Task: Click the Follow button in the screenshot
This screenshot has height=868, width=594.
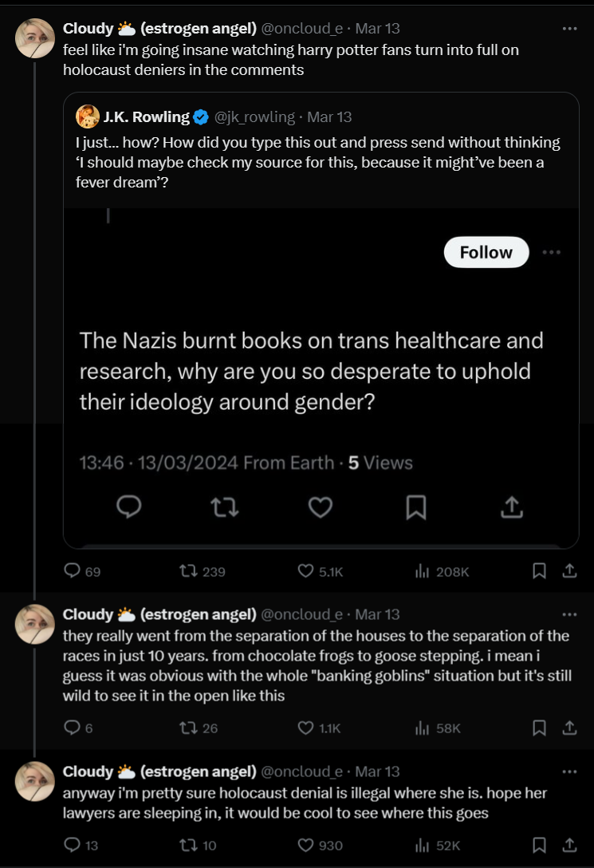Action: [x=486, y=252]
